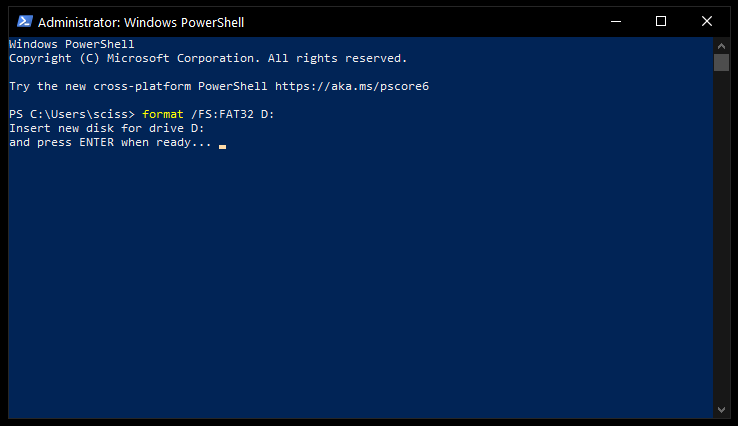Click the Windows PowerShell banner line in console
The height and width of the screenshot is (426, 738).
point(72,44)
